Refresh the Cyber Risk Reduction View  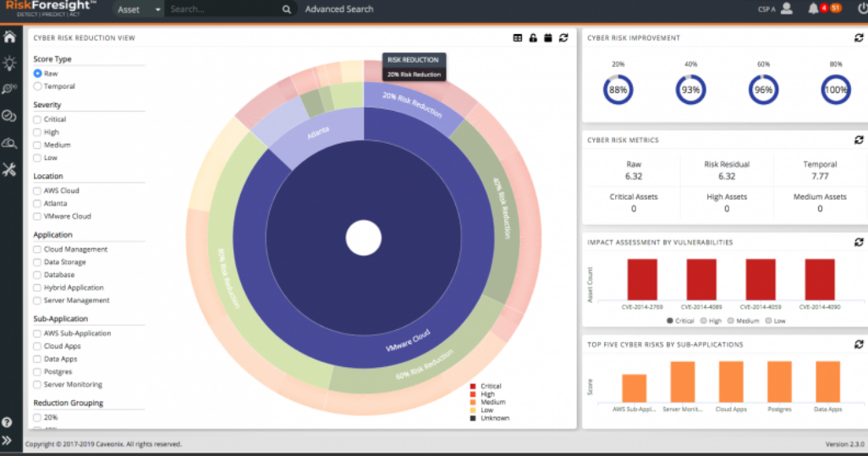563,37
